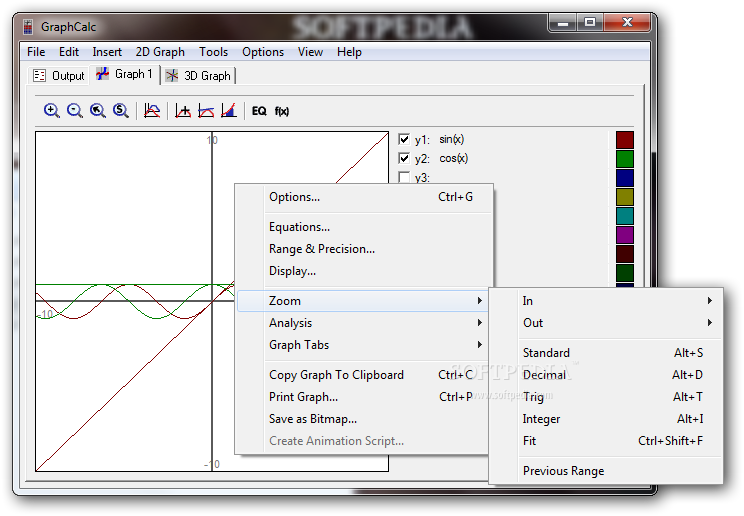
Task: Maximize the GraphCalc window
Action: pos(590,22)
